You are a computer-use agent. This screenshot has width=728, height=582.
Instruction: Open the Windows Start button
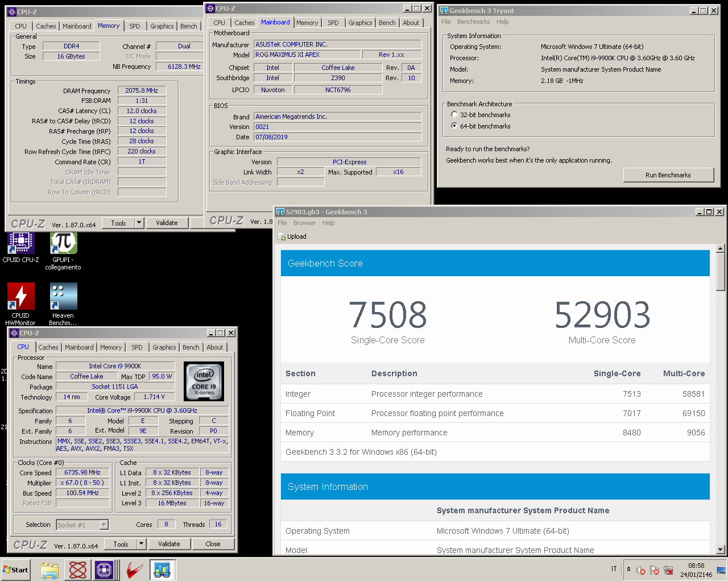tap(16, 570)
